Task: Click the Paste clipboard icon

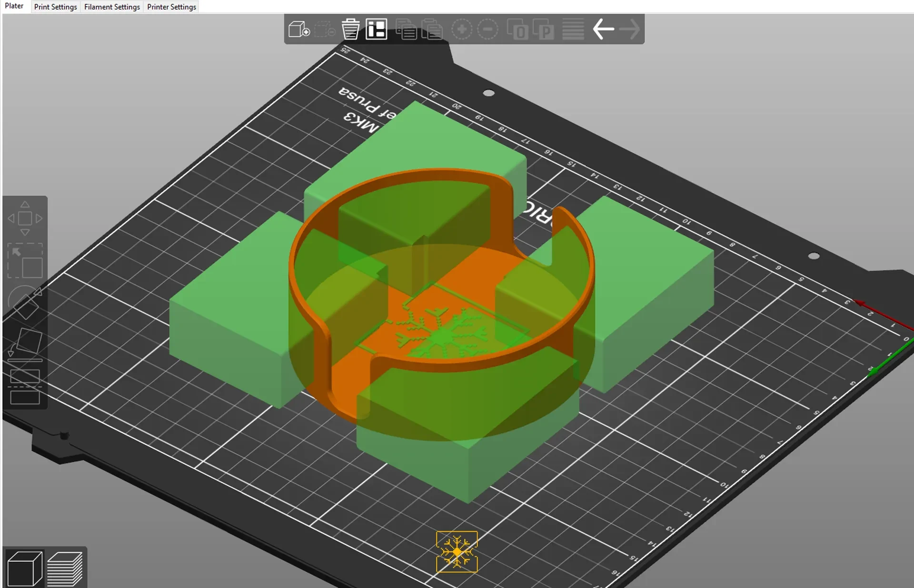Action: coord(432,29)
